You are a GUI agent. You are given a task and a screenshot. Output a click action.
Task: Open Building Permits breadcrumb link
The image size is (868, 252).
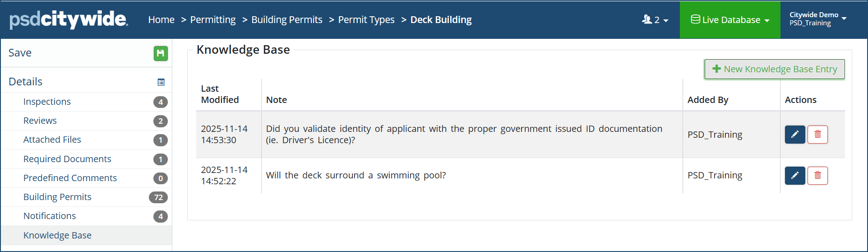(287, 20)
